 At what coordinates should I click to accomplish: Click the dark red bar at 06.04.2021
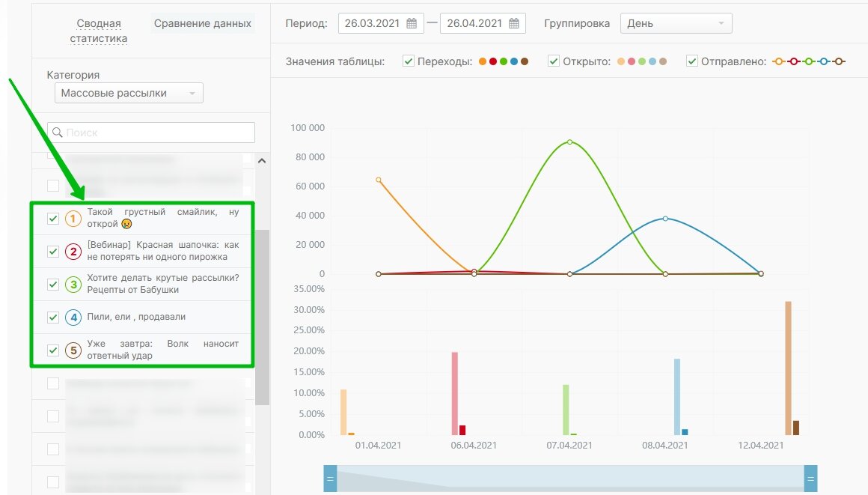(x=462, y=430)
